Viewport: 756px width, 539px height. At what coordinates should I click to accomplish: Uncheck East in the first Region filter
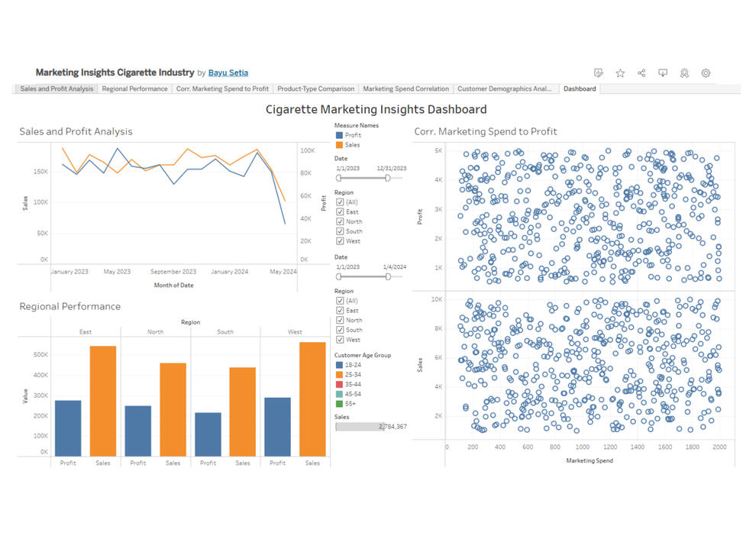340,212
